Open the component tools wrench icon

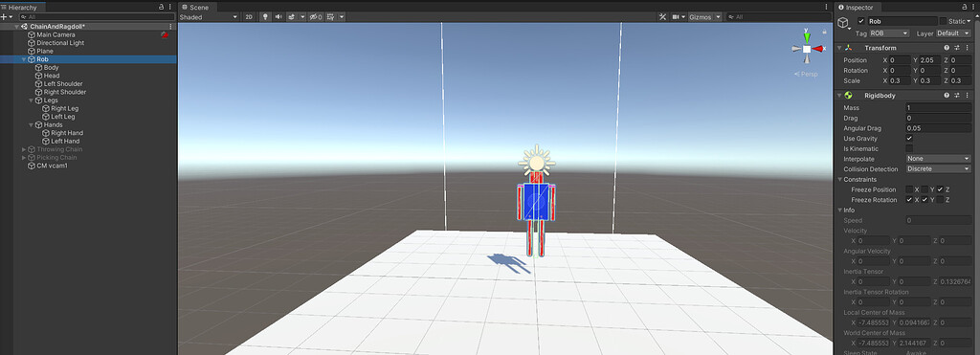[662, 17]
